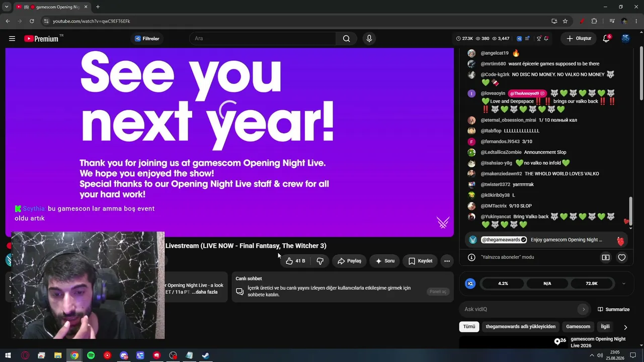Viewport: 644px width, 362px height.
Task: Open YouTube notifications bell
Action: tap(606, 39)
